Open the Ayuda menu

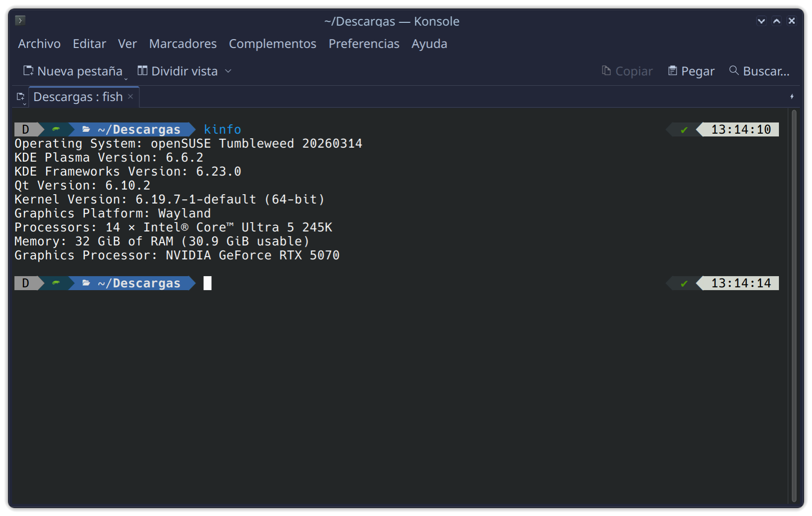pos(429,44)
